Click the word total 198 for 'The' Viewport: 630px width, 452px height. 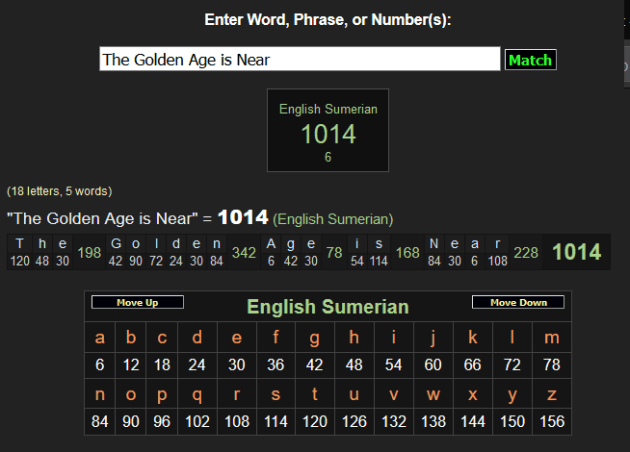click(89, 253)
